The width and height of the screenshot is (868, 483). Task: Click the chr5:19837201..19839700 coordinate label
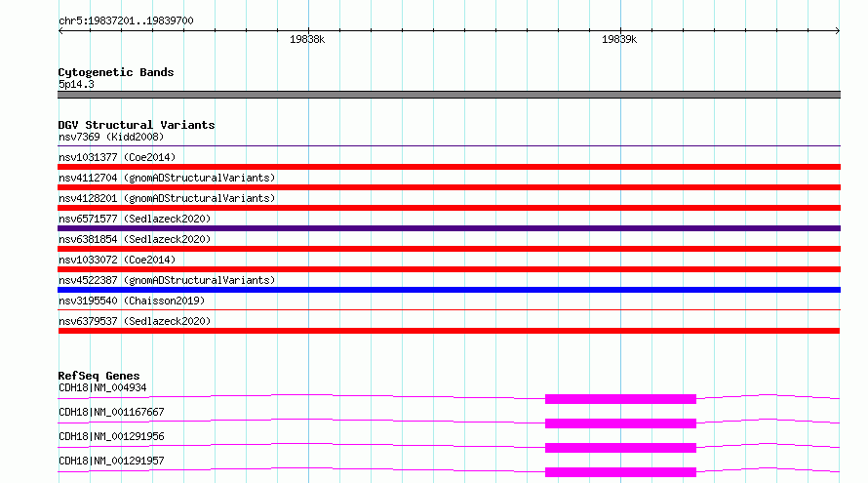126,20
